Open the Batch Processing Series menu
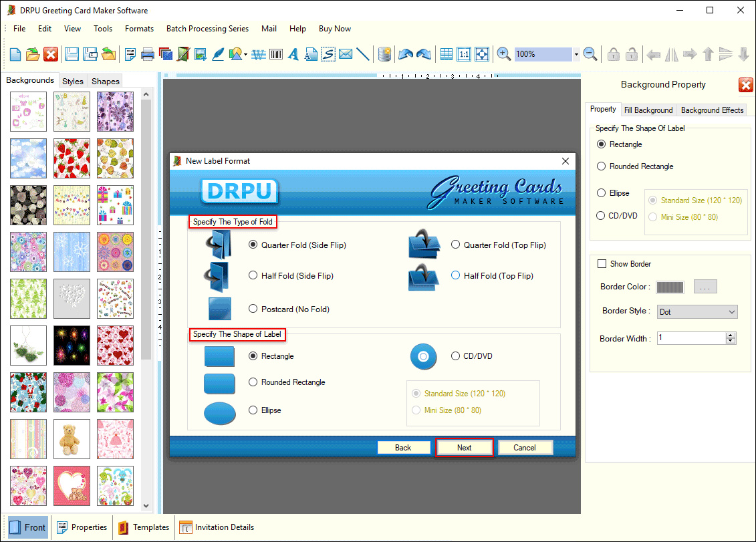The image size is (756, 542). pos(207,29)
